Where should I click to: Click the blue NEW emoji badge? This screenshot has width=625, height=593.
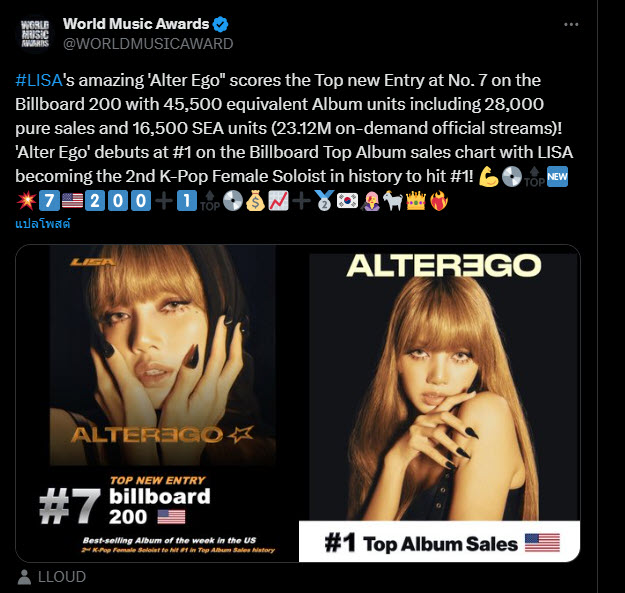pos(557,177)
